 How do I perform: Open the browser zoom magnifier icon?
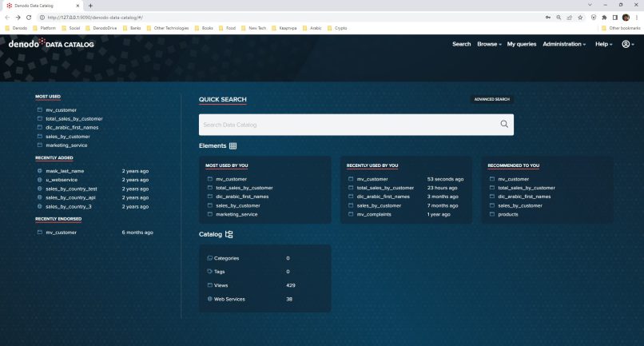(x=559, y=18)
